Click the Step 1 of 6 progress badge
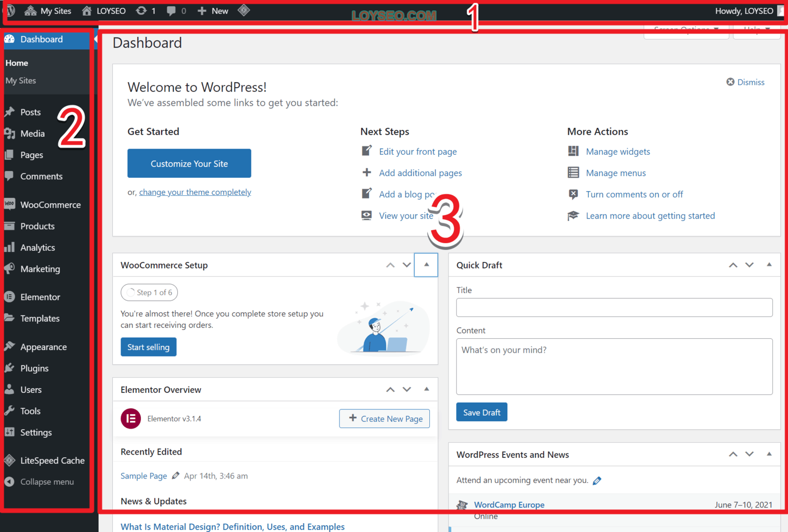This screenshot has height=532, width=788. pos(149,292)
